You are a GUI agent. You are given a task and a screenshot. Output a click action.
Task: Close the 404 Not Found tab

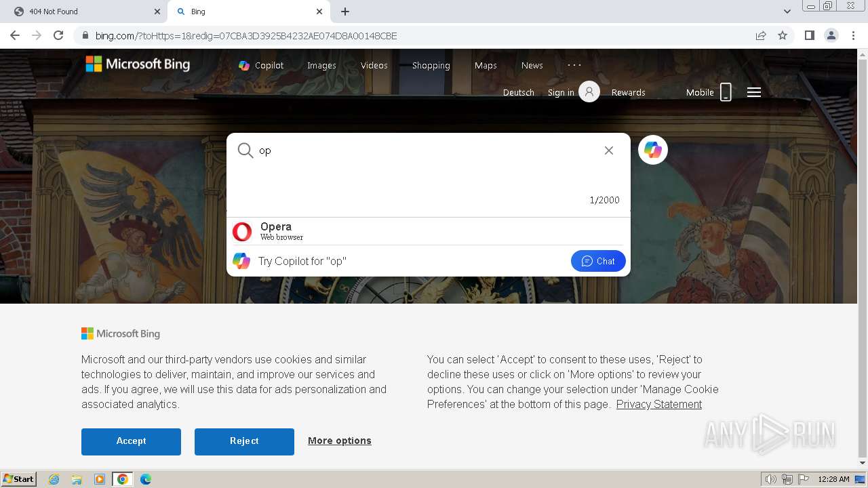pyautogui.click(x=157, y=12)
